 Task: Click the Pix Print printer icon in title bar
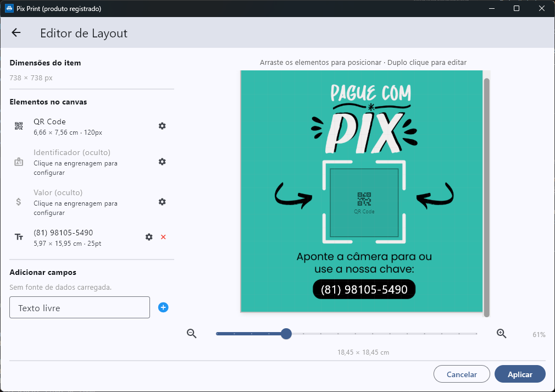coord(9,9)
